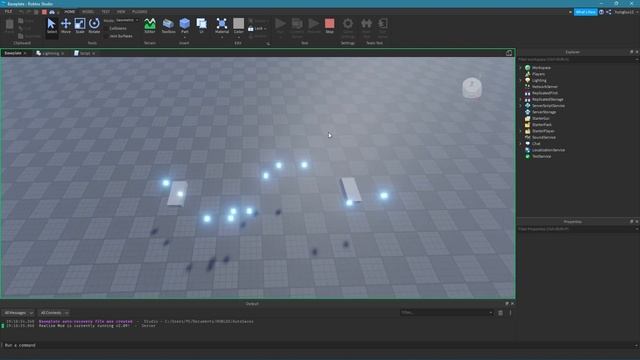Select LocalizationService in Explorer
This screenshot has width=640, height=360.
coord(548,150)
